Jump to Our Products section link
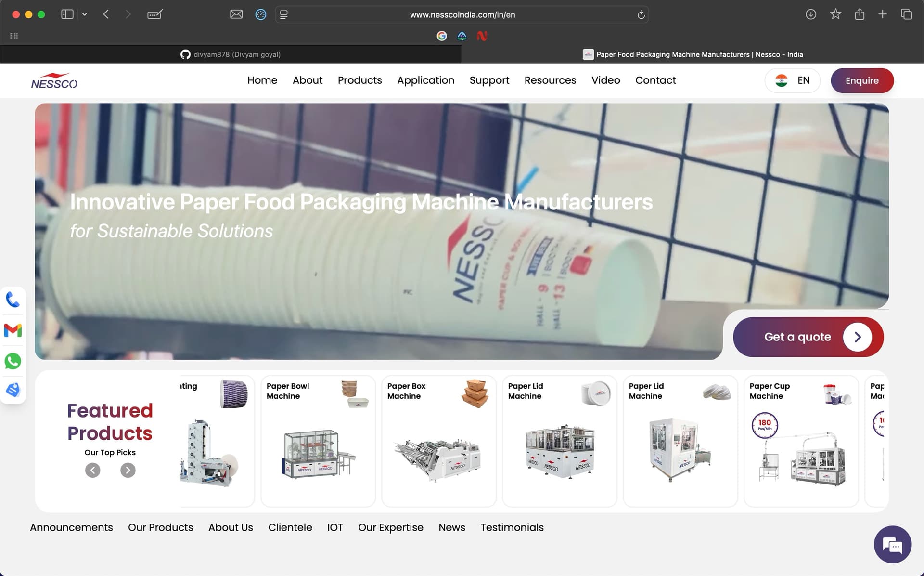The width and height of the screenshot is (924, 576). (x=161, y=527)
